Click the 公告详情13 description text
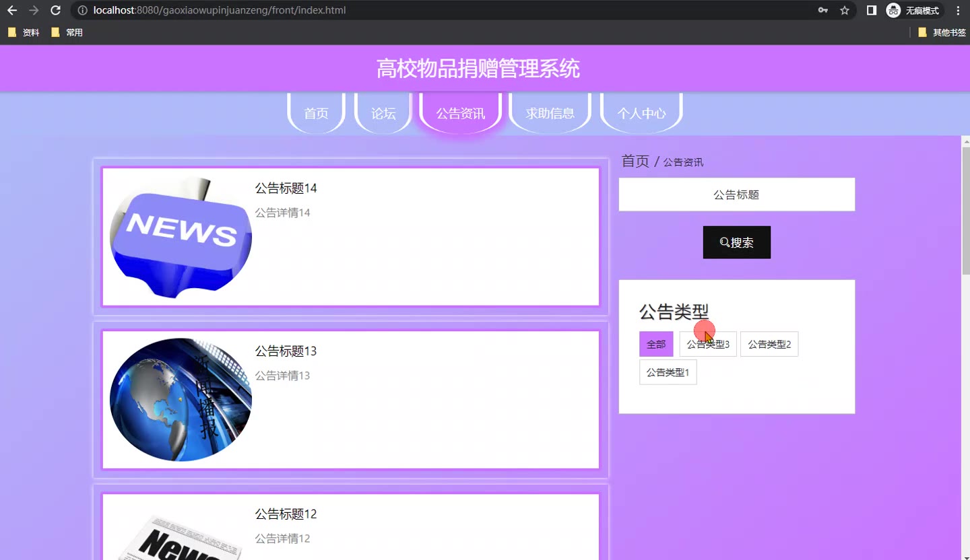This screenshot has width=970, height=560. 282,376
